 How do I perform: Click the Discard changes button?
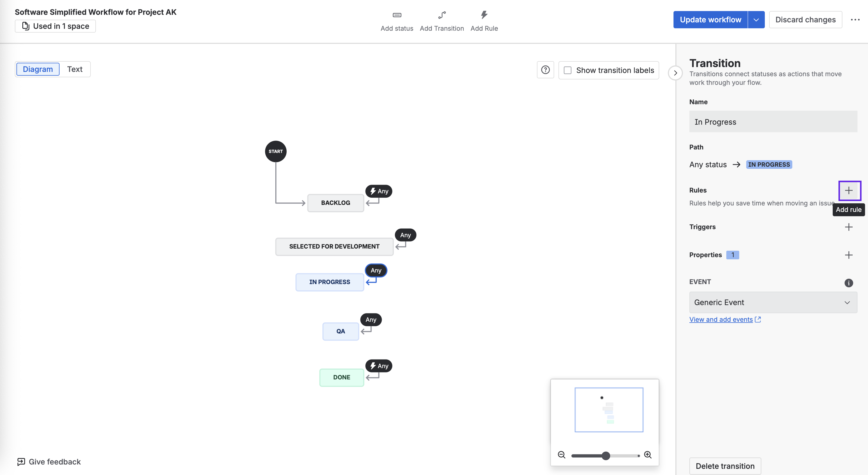pyautogui.click(x=805, y=20)
